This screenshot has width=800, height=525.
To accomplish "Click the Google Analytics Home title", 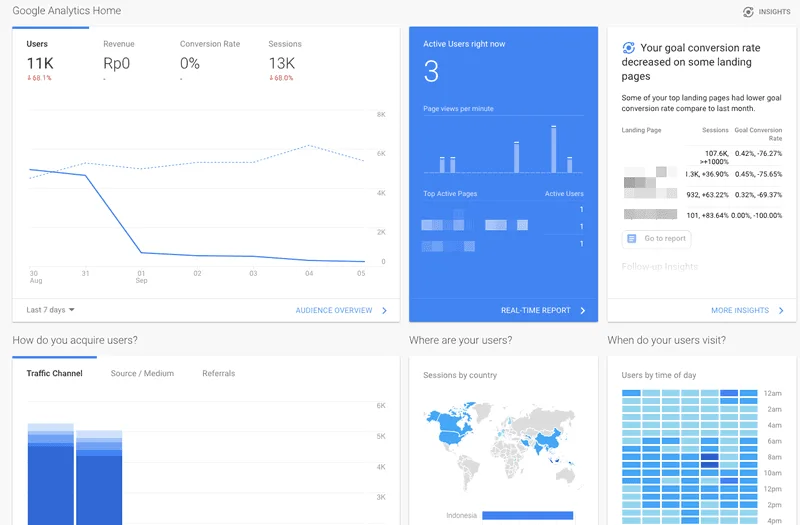I will pos(67,11).
